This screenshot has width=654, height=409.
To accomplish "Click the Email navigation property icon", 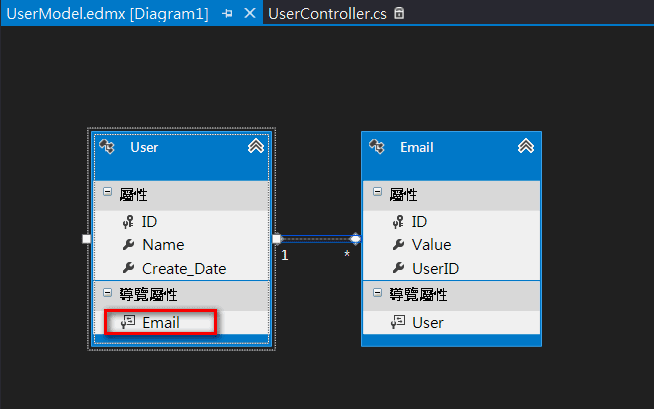I will tap(127, 323).
